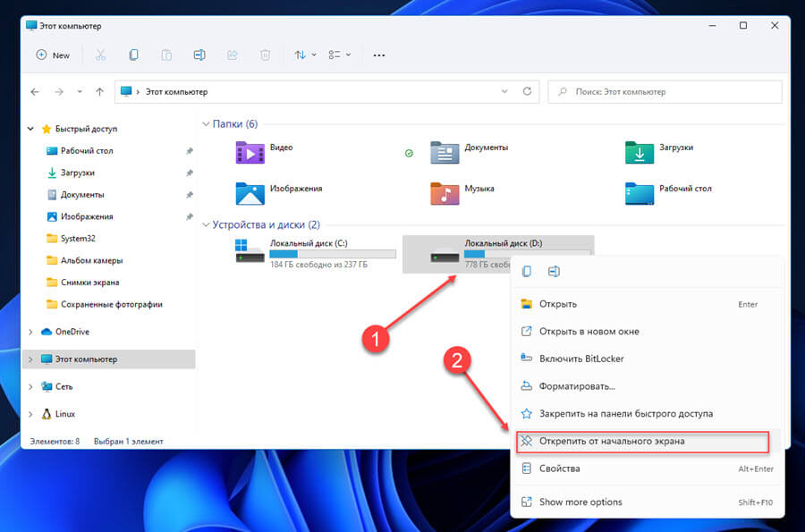Image resolution: width=805 pixels, height=532 pixels.
Task: Select 'Изображения' in sidebar
Action: coord(86,216)
